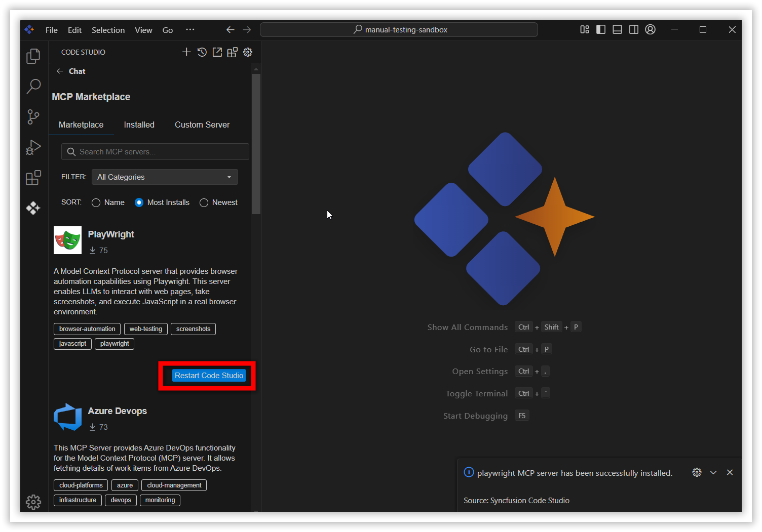Click the cloud-platforms tag
This screenshot has width=762, height=532.
pyautogui.click(x=81, y=485)
